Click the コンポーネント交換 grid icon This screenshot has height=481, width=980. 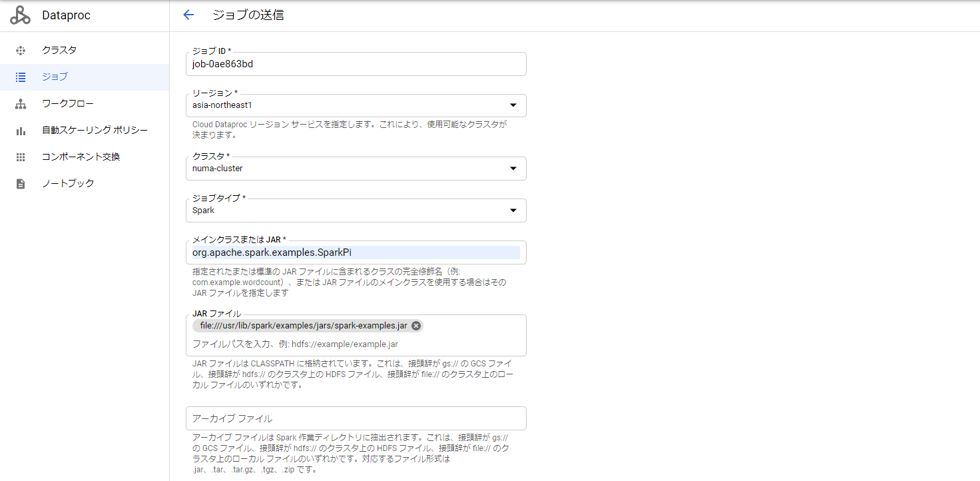(21, 157)
